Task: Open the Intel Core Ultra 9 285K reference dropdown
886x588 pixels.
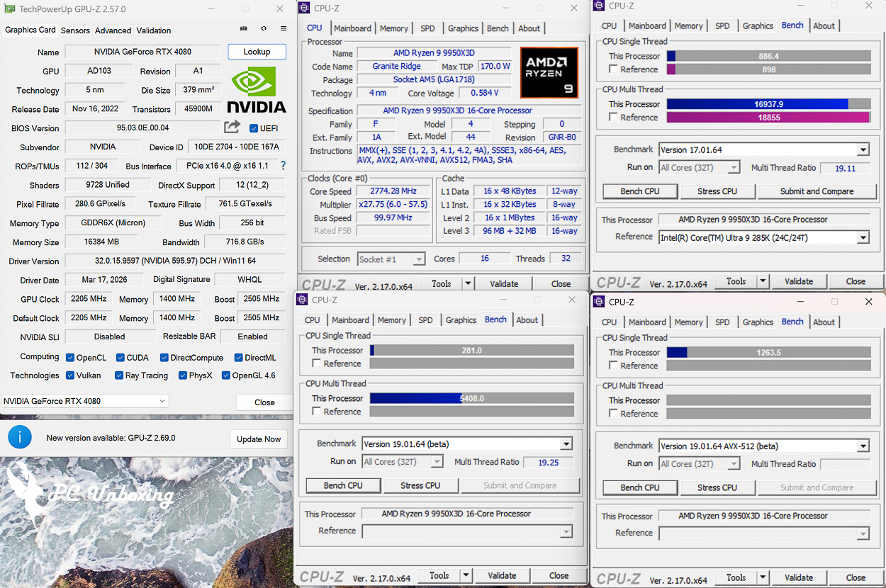Action: point(863,238)
